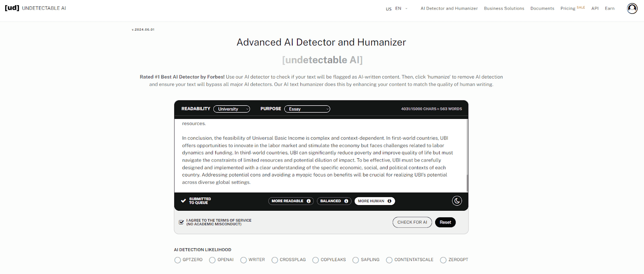Click the Submitted to Queue checkmark icon
The height and width of the screenshot is (274, 644).
(184, 201)
